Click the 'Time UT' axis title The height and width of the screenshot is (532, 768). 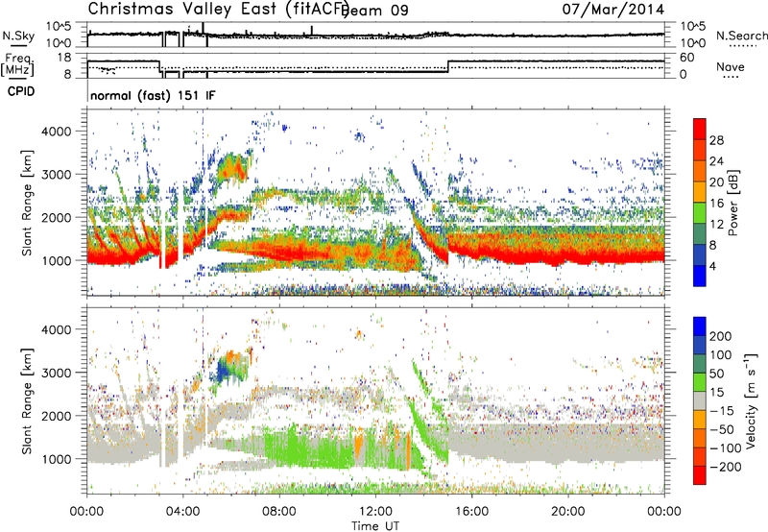375,525
